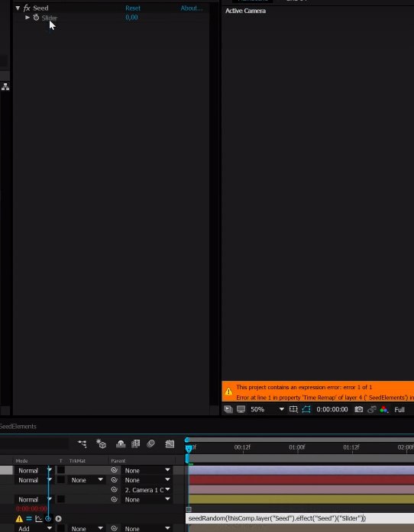This screenshot has height=532, width=414.
Task: Click the TrkMat column header
Action: [x=77, y=461]
